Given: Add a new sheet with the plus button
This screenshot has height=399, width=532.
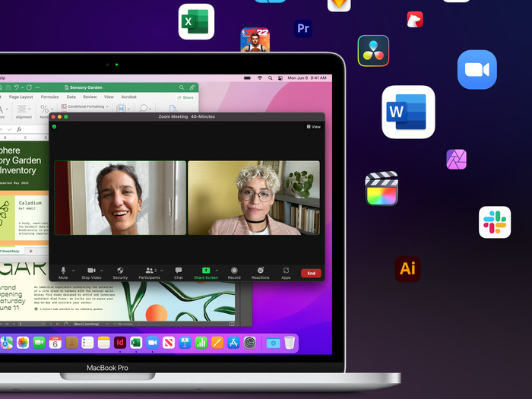Looking at the screenshot, I should 31,251.
